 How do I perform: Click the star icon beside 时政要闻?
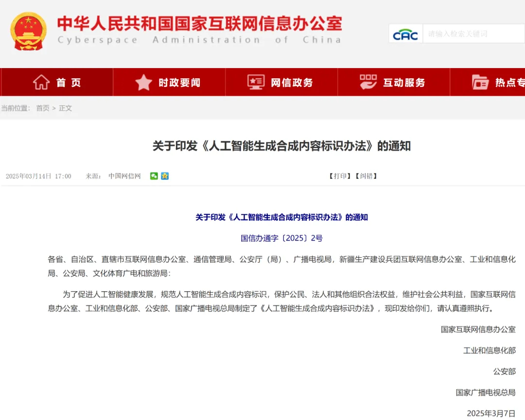pyautogui.click(x=144, y=82)
